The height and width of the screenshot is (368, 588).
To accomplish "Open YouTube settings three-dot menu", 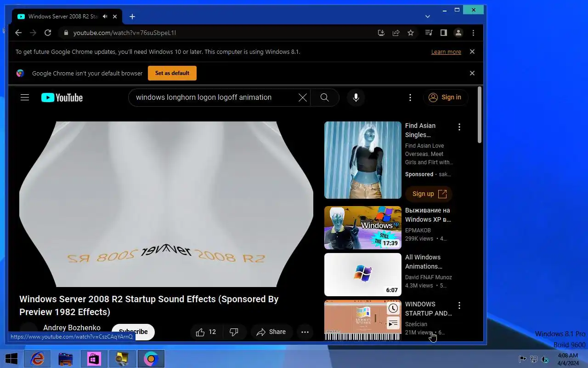I will tap(410, 98).
